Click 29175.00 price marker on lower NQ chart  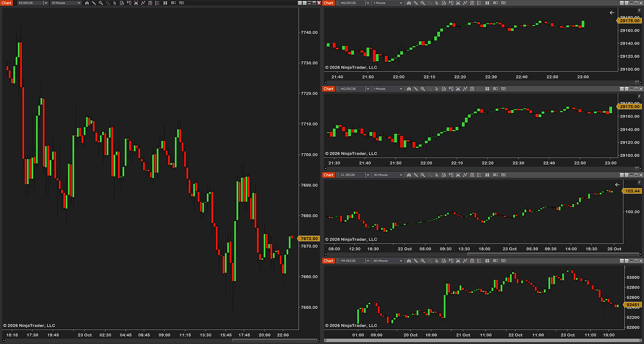[630, 107]
